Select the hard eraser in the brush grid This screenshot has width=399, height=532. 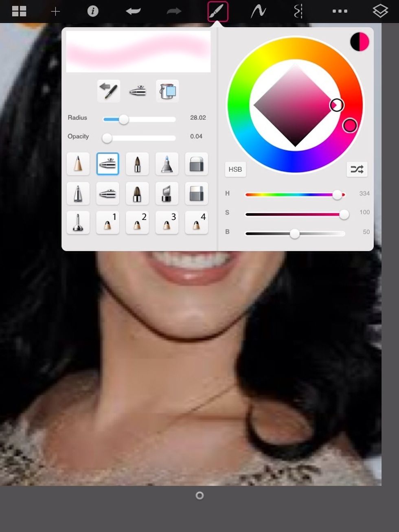point(196,164)
